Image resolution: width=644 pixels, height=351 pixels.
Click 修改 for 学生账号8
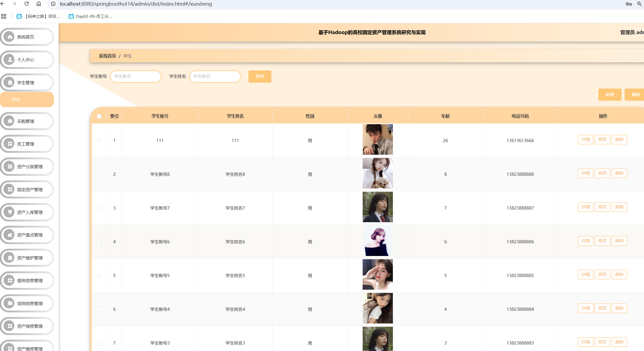pyautogui.click(x=602, y=173)
